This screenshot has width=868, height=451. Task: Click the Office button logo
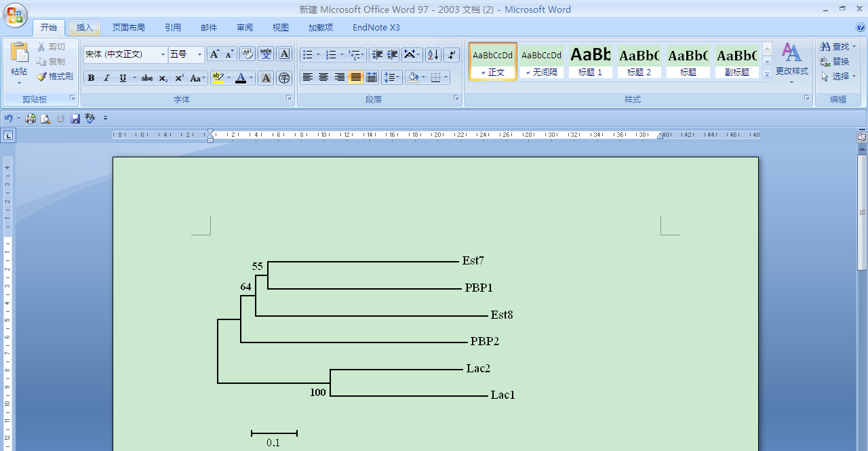[x=15, y=14]
